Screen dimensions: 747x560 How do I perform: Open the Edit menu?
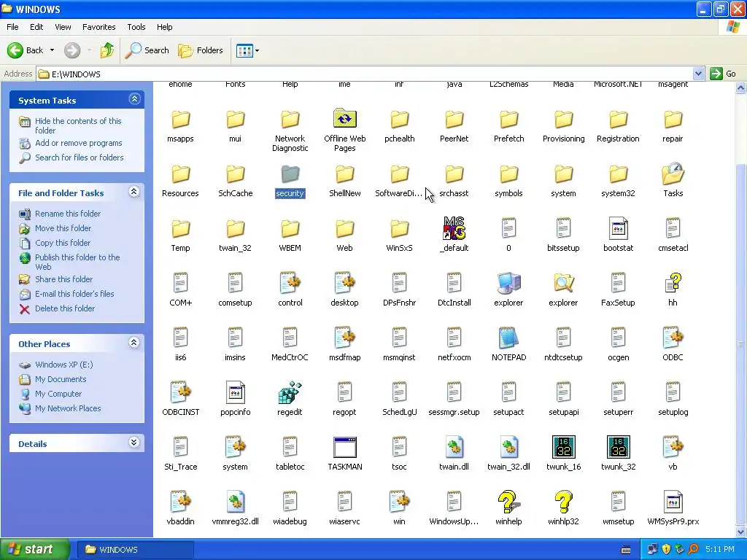tap(36, 27)
